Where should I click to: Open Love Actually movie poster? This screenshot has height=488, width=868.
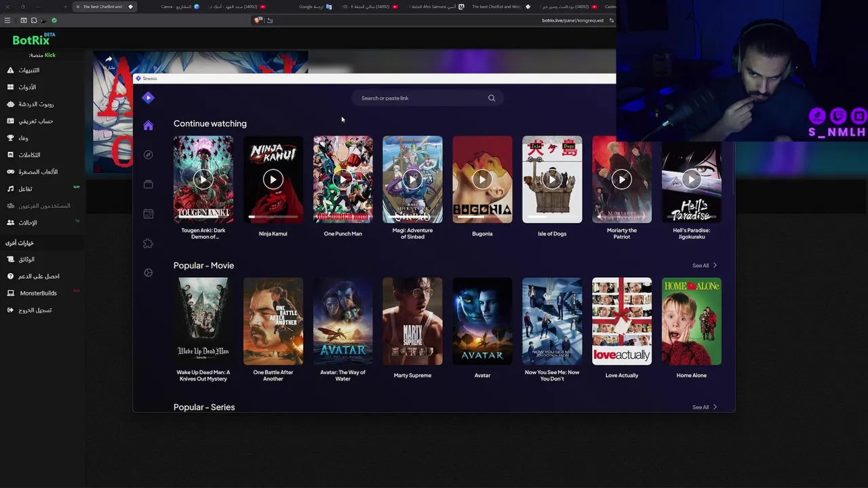tap(622, 321)
